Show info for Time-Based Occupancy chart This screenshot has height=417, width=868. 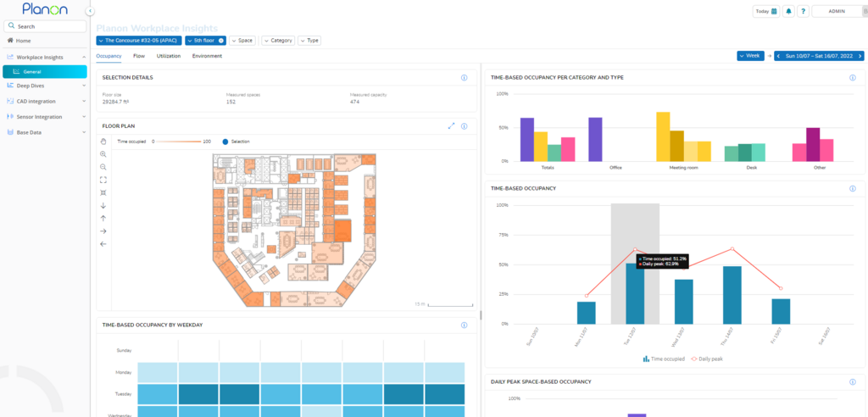point(853,188)
